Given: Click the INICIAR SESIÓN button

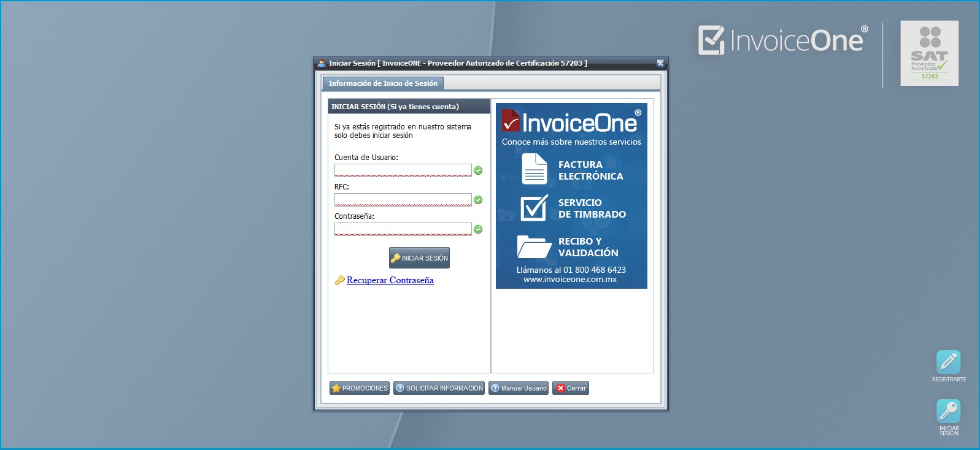Looking at the screenshot, I should (x=420, y=258).
